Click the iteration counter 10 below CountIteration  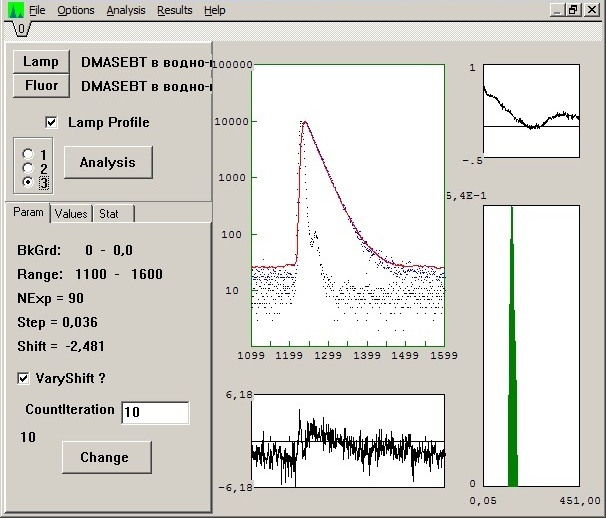(x=28, y=438)
